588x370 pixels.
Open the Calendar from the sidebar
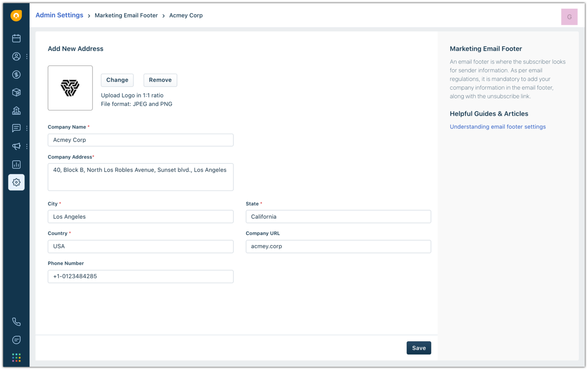coord(16,38)
